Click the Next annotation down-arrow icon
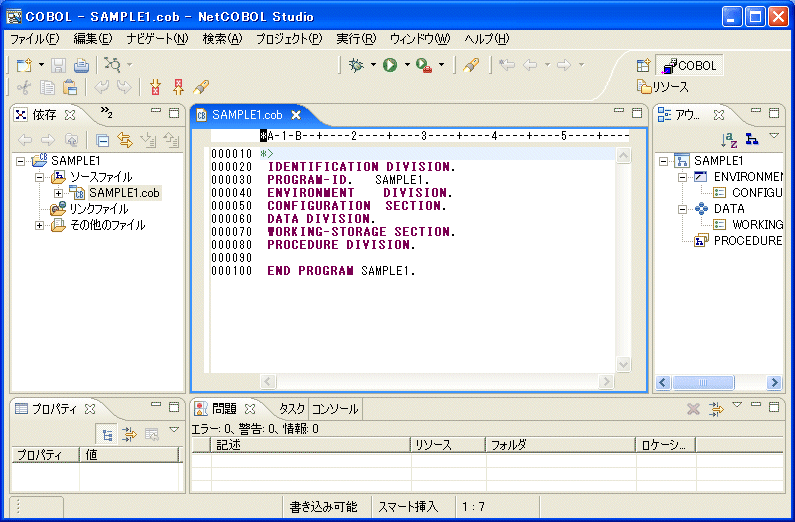 click(155, 87)
